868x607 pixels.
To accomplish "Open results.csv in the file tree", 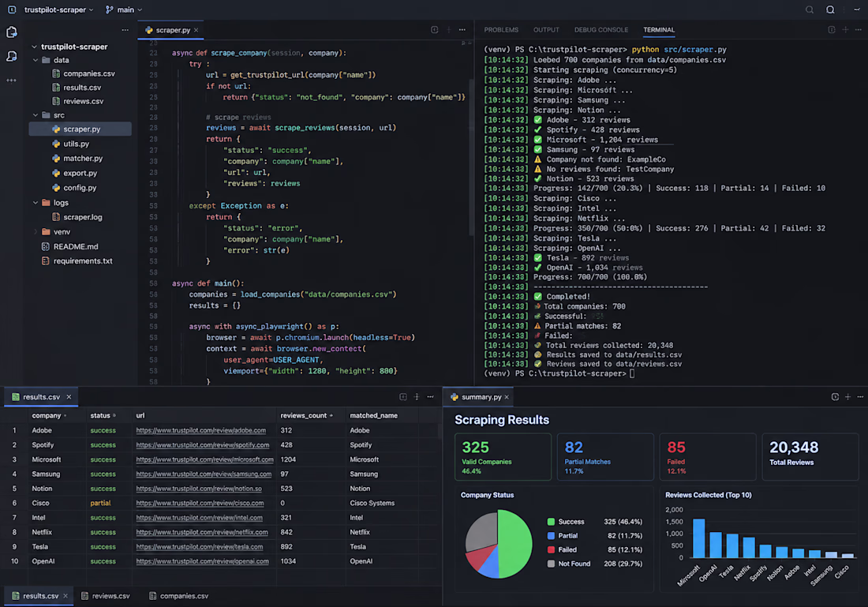I will click(77, 88).
